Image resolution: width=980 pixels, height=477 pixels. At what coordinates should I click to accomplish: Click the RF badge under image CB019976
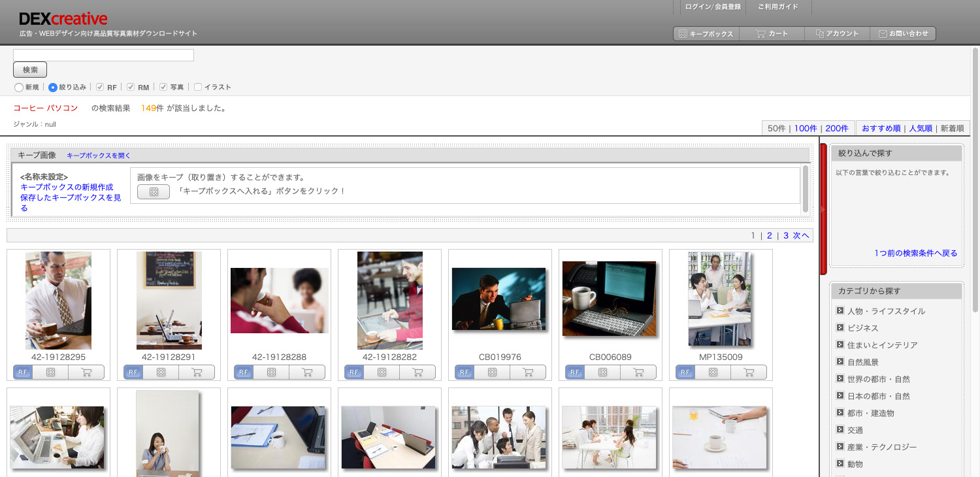click(465, 372)
